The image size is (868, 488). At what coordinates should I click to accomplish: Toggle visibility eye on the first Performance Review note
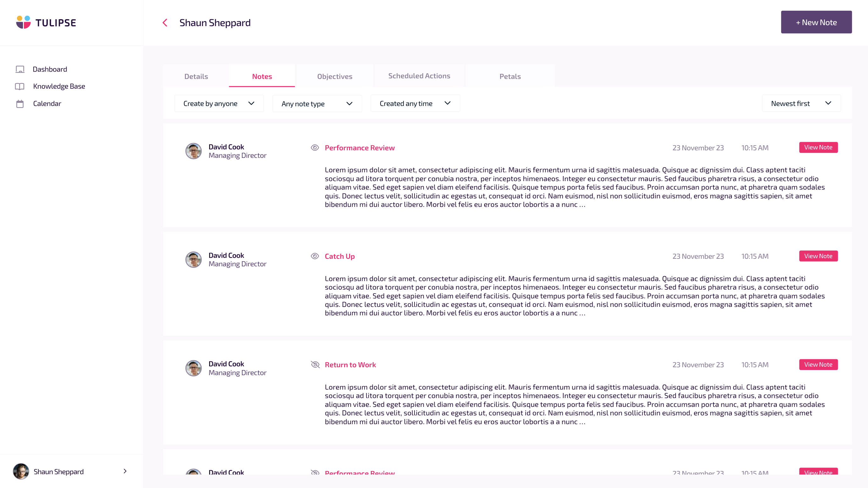pos(315,147)
